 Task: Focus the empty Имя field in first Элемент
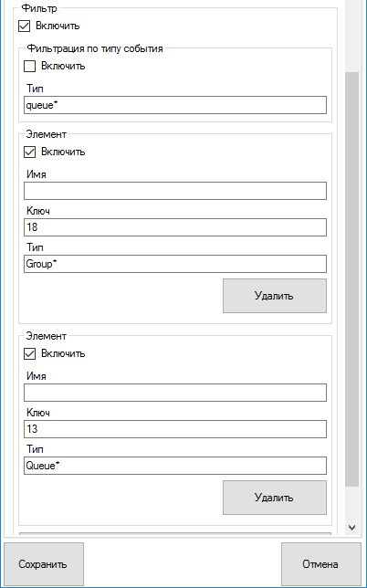coord(175,191)
